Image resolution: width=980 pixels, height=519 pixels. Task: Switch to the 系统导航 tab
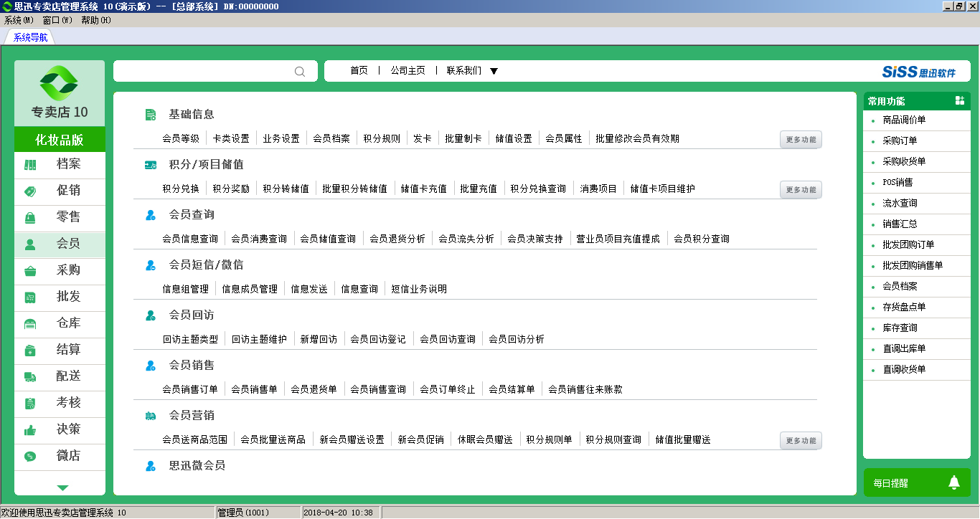pos(30,37)
